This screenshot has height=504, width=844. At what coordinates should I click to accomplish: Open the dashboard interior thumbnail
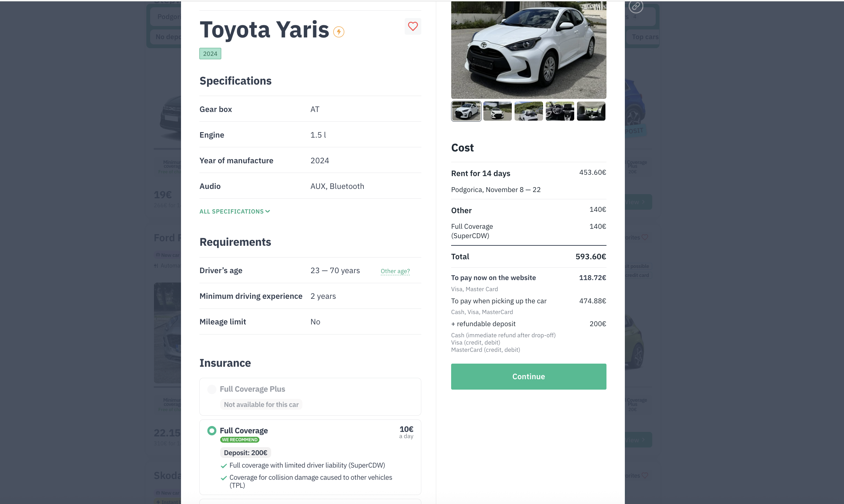point(559,111)
